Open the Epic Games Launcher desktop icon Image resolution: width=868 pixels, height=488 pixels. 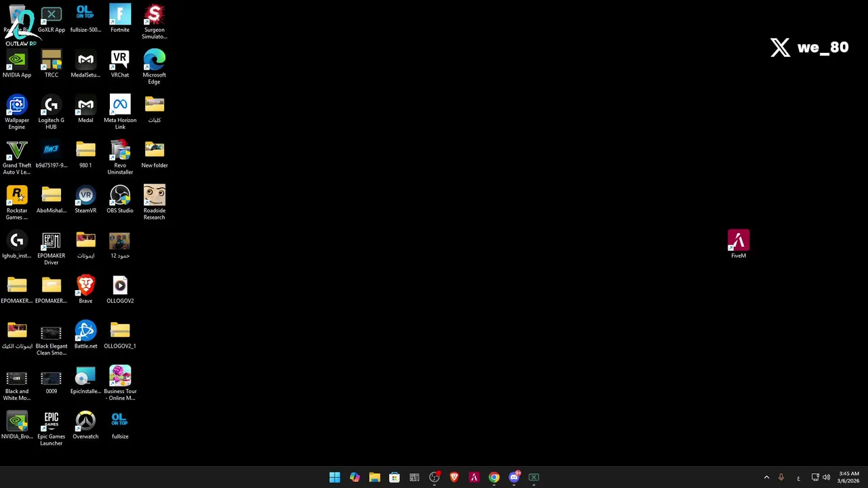[52, 429]
